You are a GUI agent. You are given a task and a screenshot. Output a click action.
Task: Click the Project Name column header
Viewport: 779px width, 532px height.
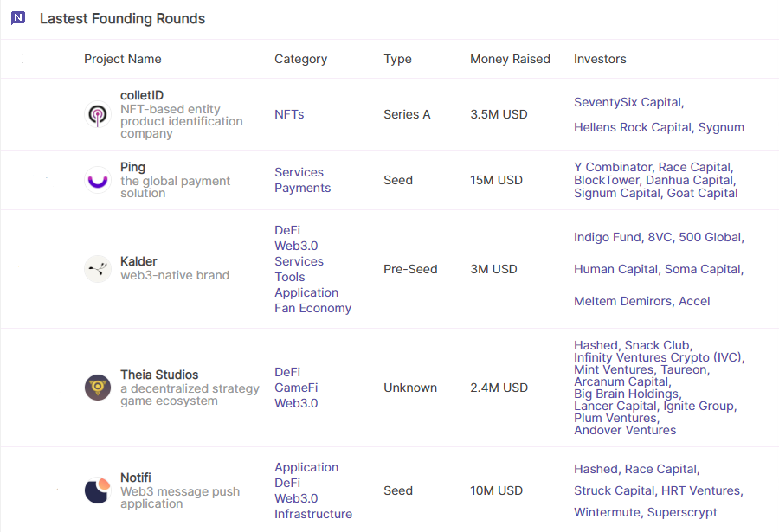[x=123, y=59]
